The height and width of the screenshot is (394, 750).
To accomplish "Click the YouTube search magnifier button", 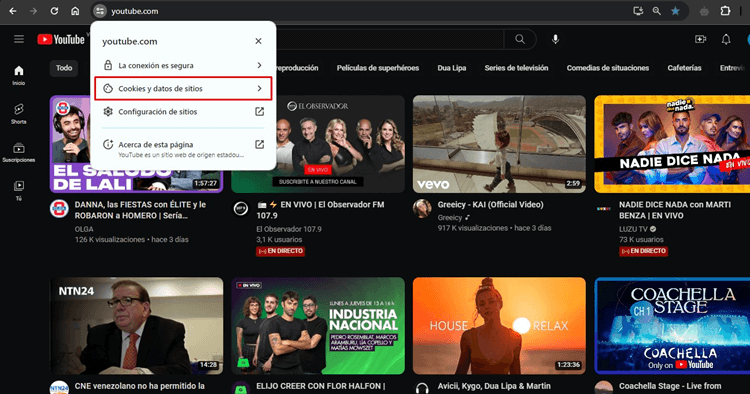I will (x=520, y=40).
